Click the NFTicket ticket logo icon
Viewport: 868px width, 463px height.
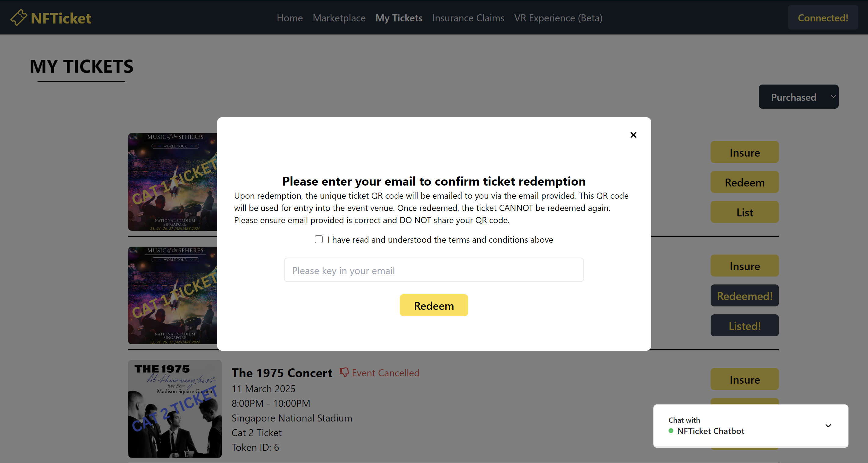pyautogui.click(x=19, y=17)
